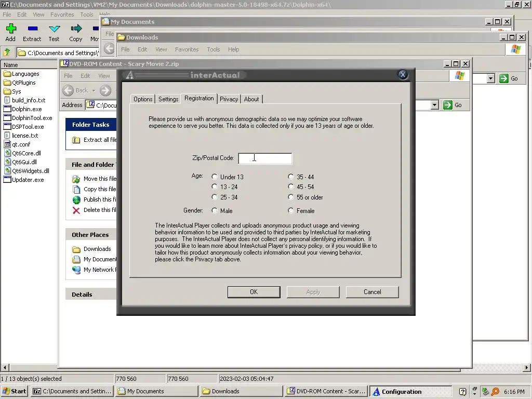
Task: Click the Publish this file globe icon
Action: (76, 199)
